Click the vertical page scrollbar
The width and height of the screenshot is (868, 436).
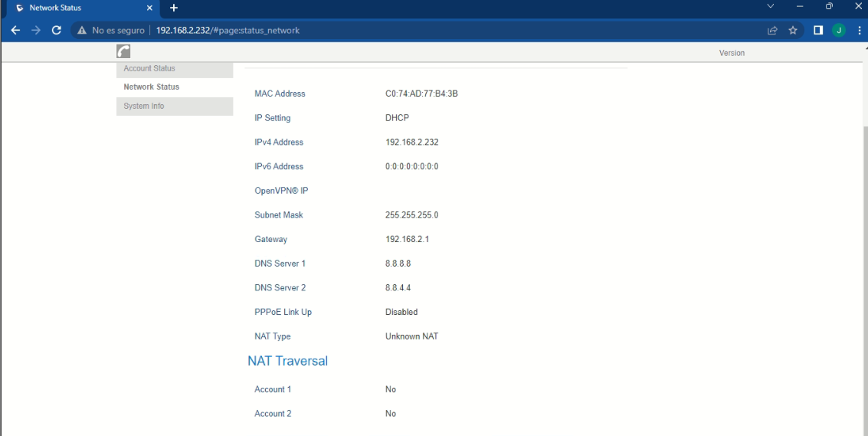pyautogui.click(x=864, y=230)
